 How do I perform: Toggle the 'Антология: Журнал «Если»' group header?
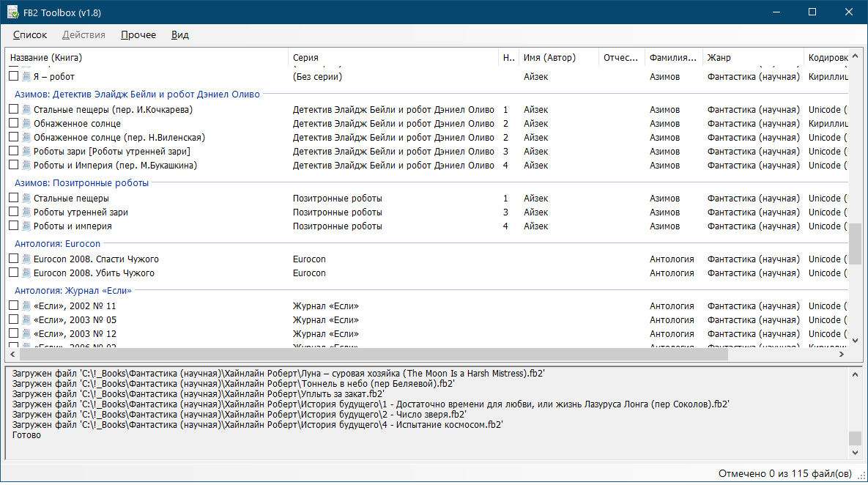coord(73,291)
